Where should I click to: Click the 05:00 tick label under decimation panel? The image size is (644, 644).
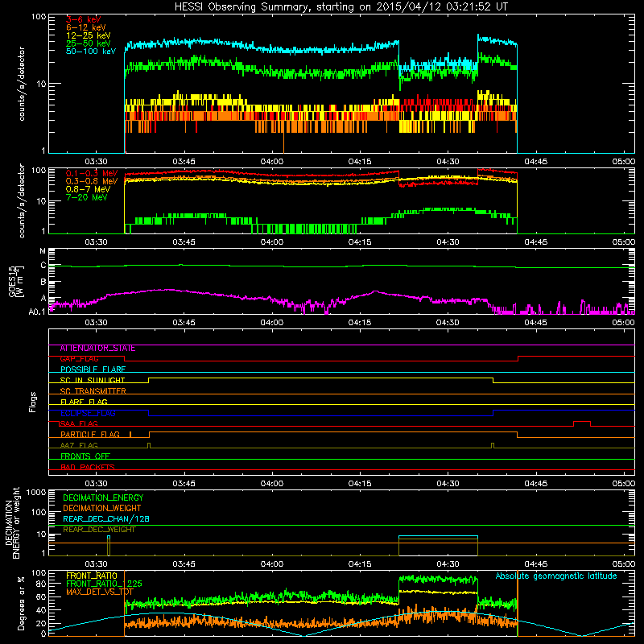623,564
